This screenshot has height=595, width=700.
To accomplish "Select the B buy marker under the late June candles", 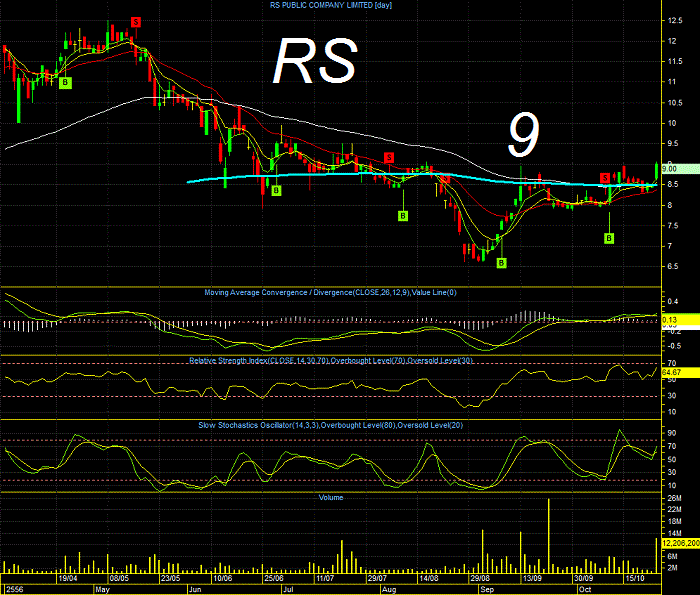I will click(x=276, y=191).
